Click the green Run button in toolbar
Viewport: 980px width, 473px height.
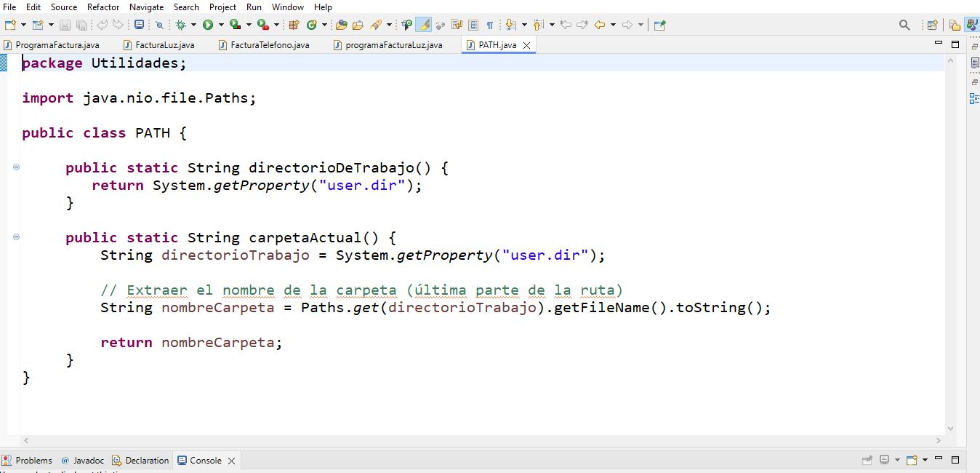pyautogui.click(x=208, y=25)
